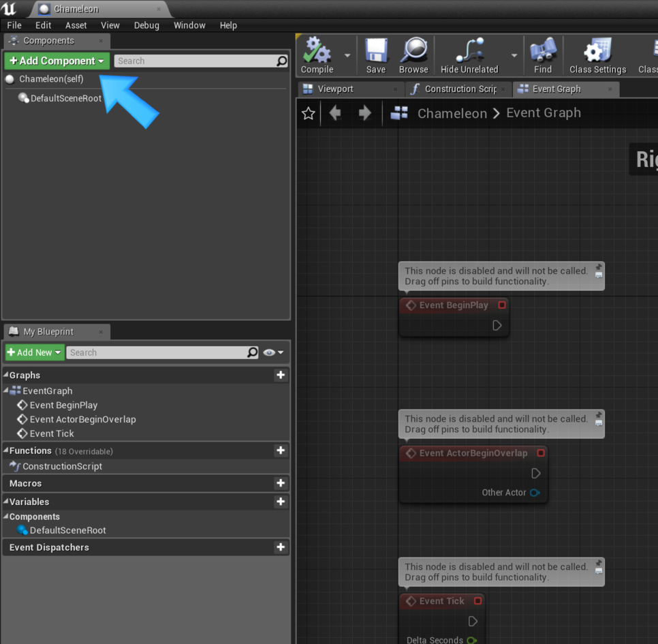
Task: Toggle Event BeginPlay comment bubble visibility
Action: tap(599, 275)
